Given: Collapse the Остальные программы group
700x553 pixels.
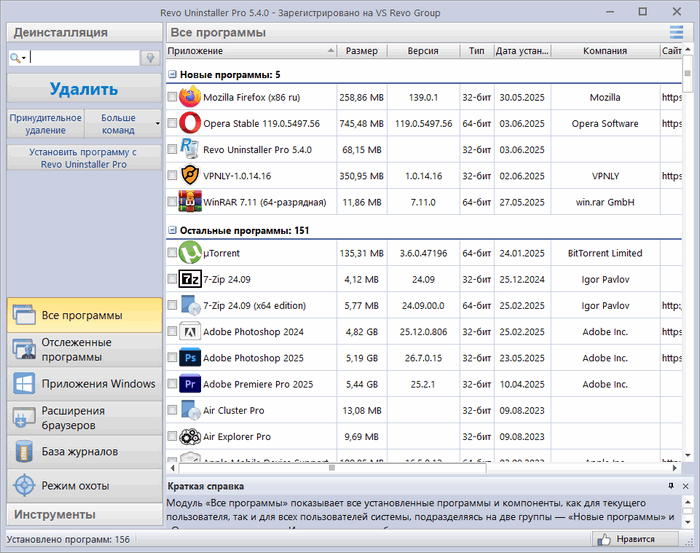Looking at the screenshot, I should [172, 230].
